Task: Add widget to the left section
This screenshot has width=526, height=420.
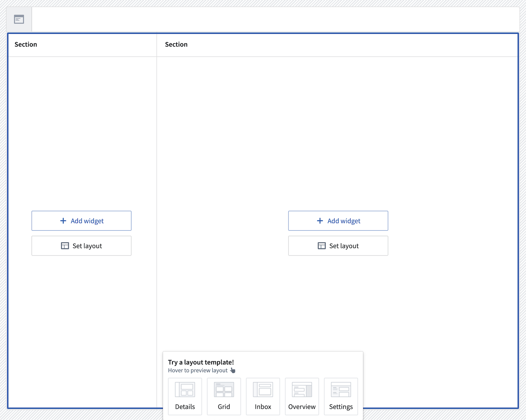Action: pyautogui.click(x=82, y=221)
